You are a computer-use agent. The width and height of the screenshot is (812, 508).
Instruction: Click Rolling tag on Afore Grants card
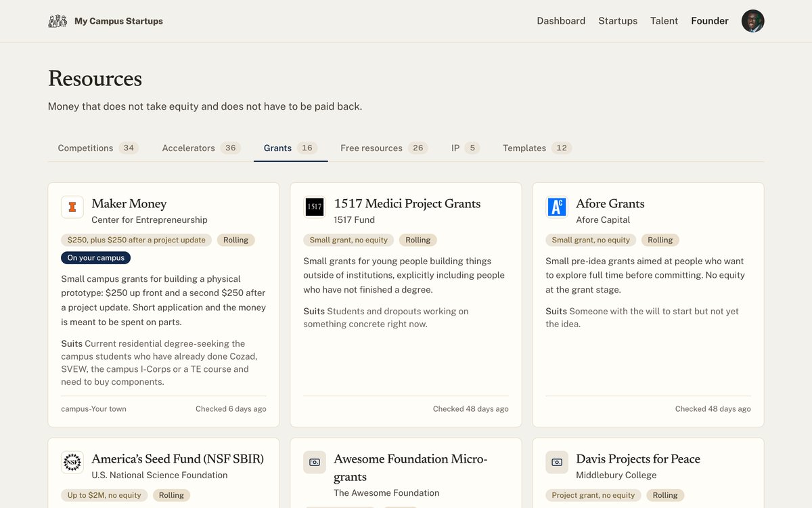point(660,240)
